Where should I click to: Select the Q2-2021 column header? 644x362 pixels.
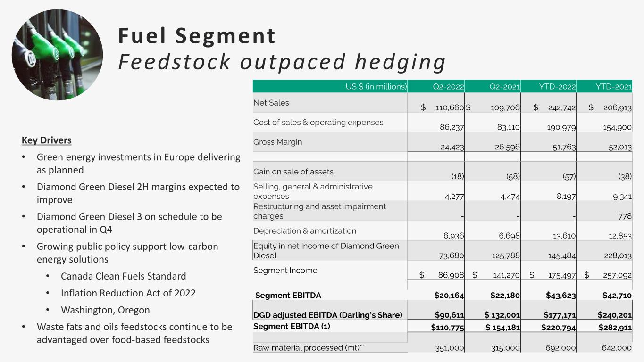click(504, 86)
